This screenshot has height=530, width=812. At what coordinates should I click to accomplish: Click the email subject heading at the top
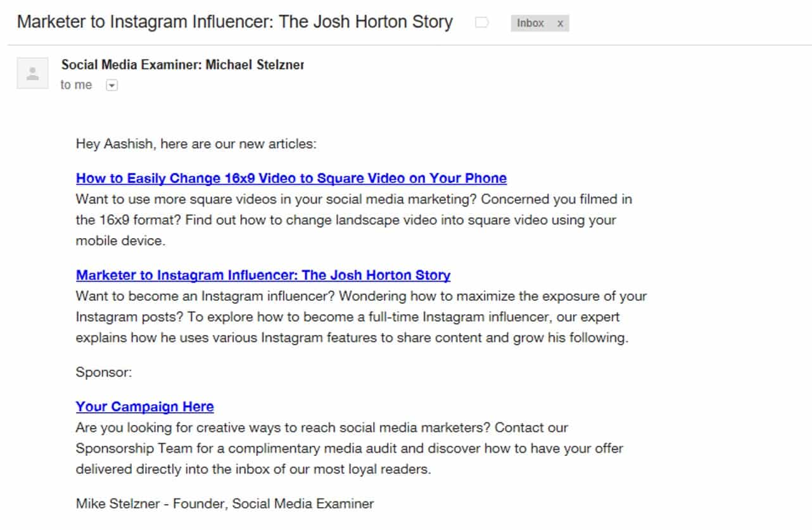pos(234,22)
